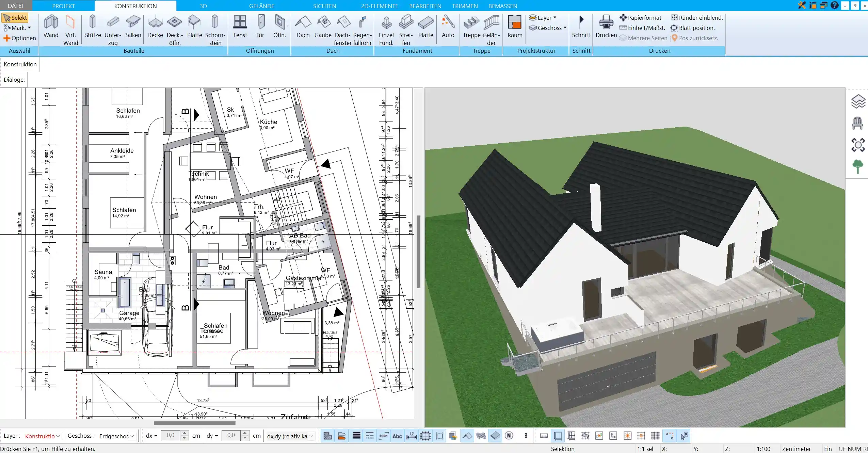Choose the Geländer railing tool
The image size is (868, 453).
point(491,30)
